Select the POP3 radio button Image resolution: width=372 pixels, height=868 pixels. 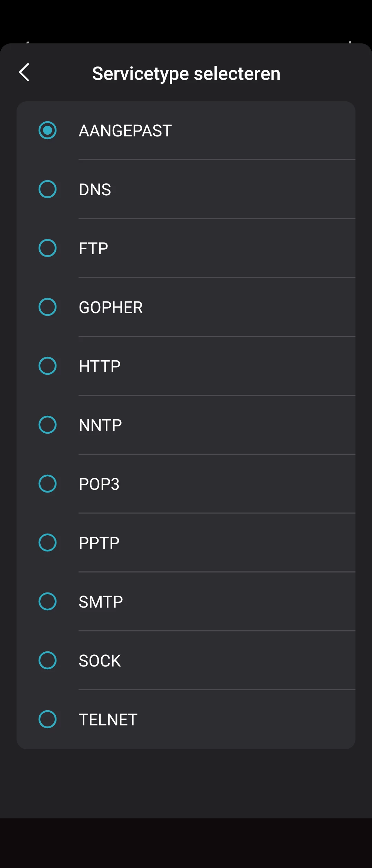(x=48, y=484)
